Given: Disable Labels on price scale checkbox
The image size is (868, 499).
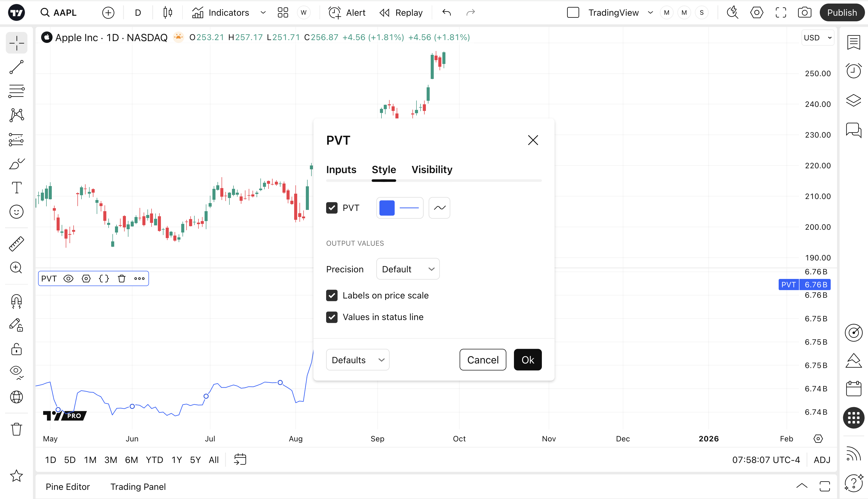Looking at the screenshot, I should [x=331, y=295].
